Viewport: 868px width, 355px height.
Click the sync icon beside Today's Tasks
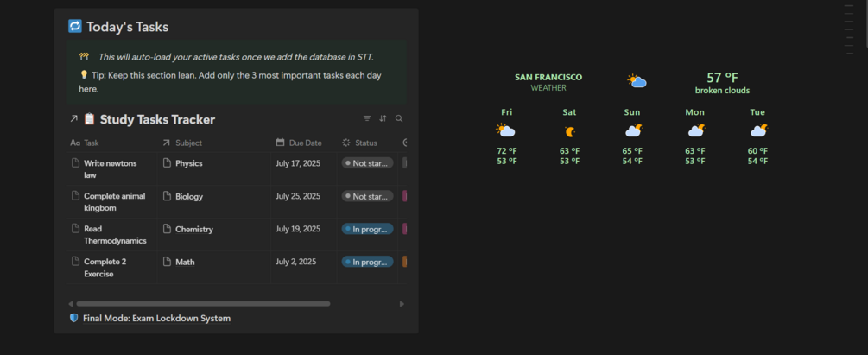coord(75,27)
